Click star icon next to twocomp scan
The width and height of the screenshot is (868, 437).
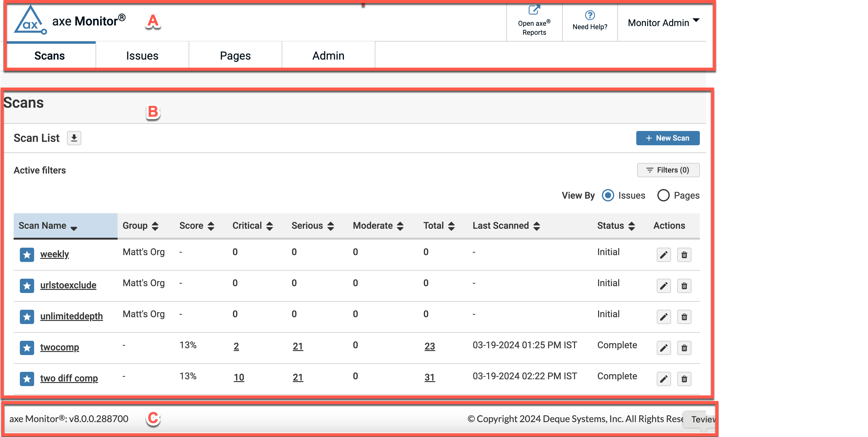27,348
